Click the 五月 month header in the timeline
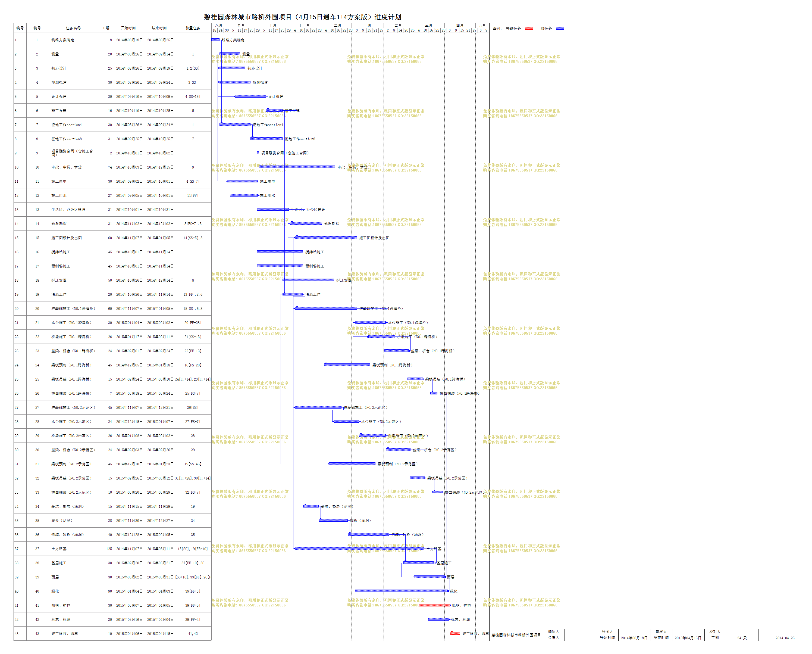 (482, 25)
